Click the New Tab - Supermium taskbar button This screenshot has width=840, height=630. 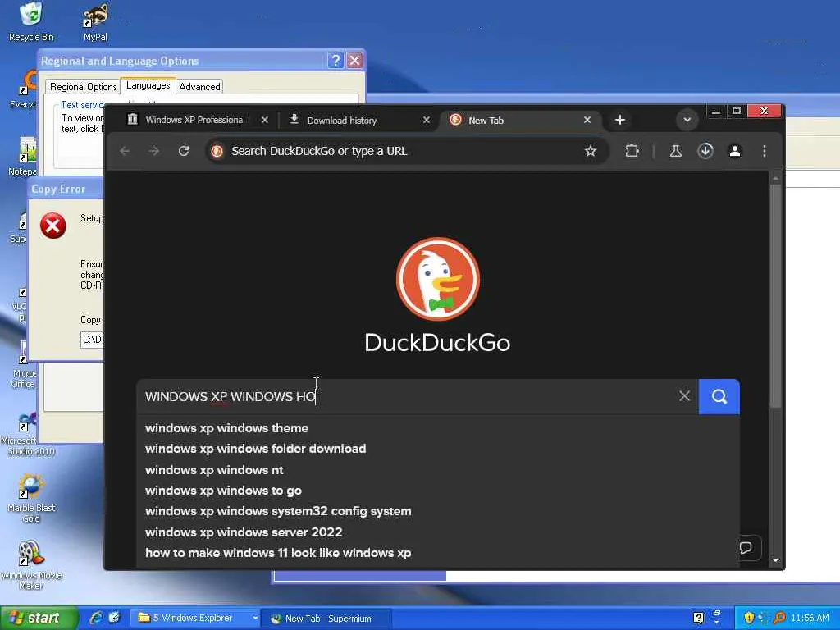tap(328, 619)
